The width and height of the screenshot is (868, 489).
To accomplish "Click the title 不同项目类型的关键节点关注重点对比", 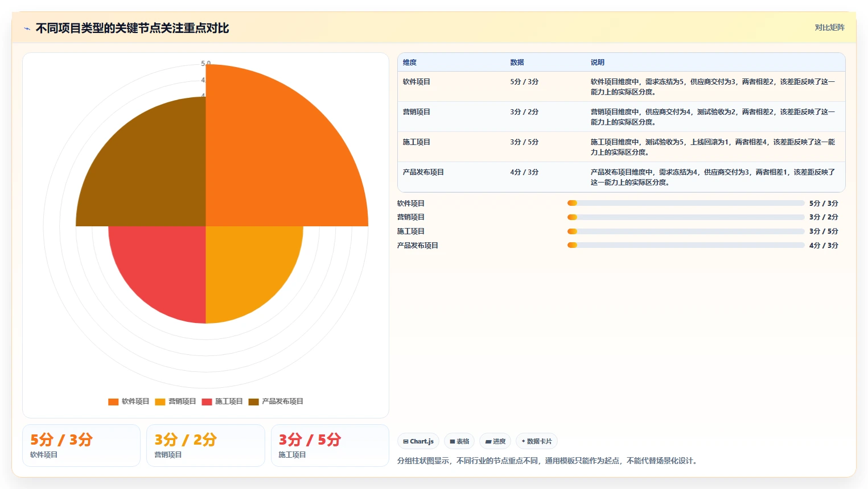I will (132, 28).
